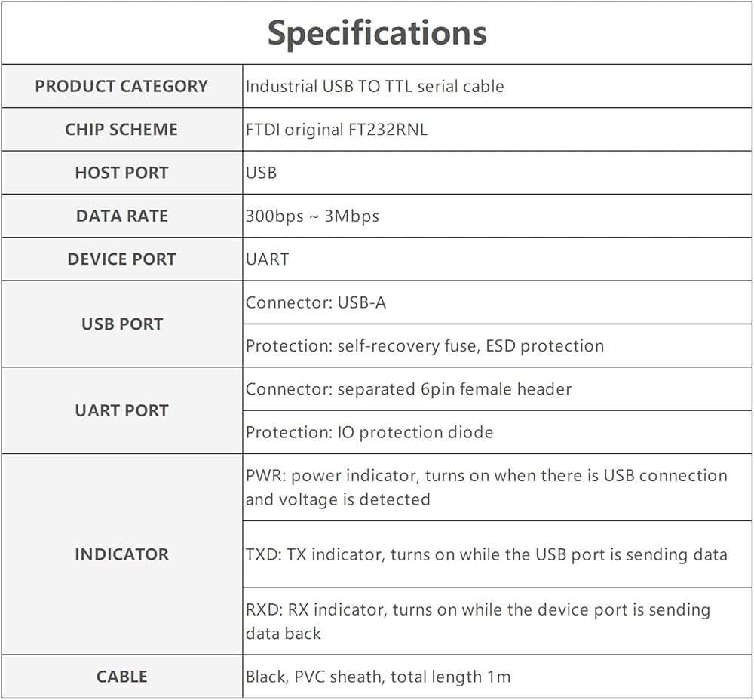
Task: Click the '300bps ~ 3Mbps' value
Action: tap(312, 216)
